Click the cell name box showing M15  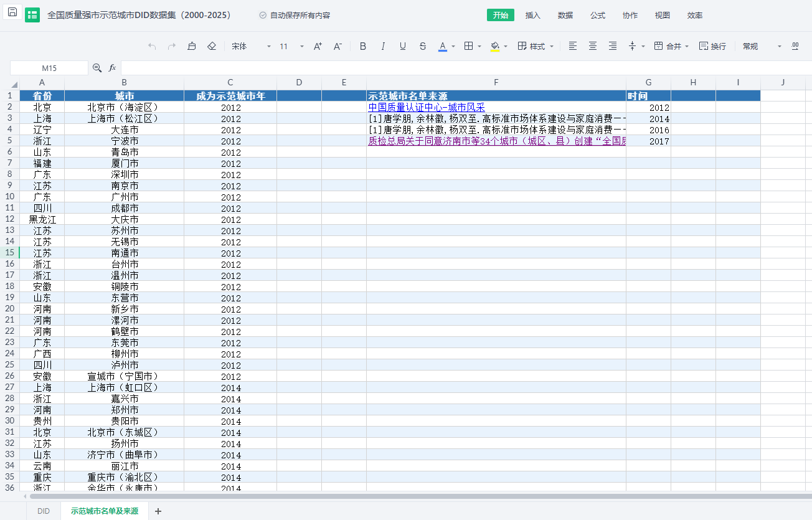pos(49,68)
